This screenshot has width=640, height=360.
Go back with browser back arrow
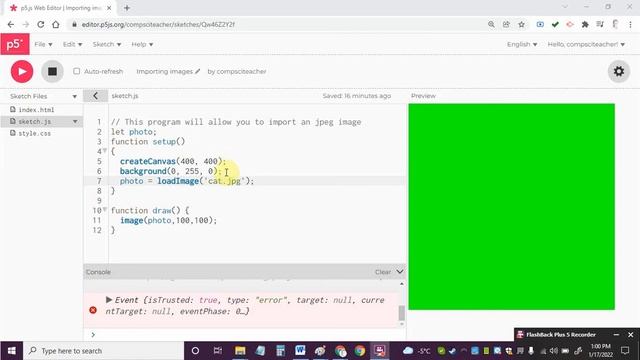[x=11, y=24]
